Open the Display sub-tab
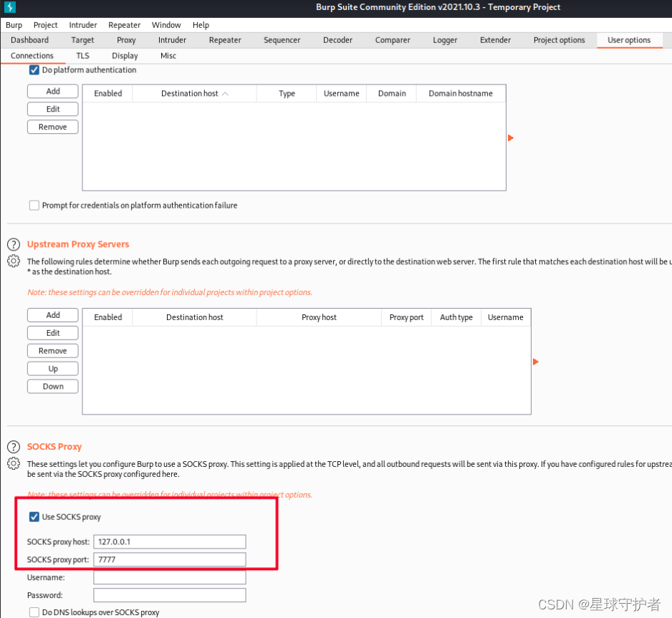 click(x=125, y=56)
